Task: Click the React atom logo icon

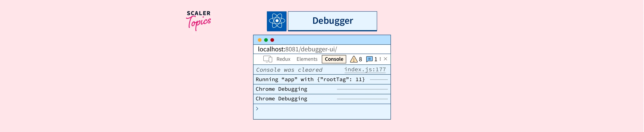Action: [276, 21]
